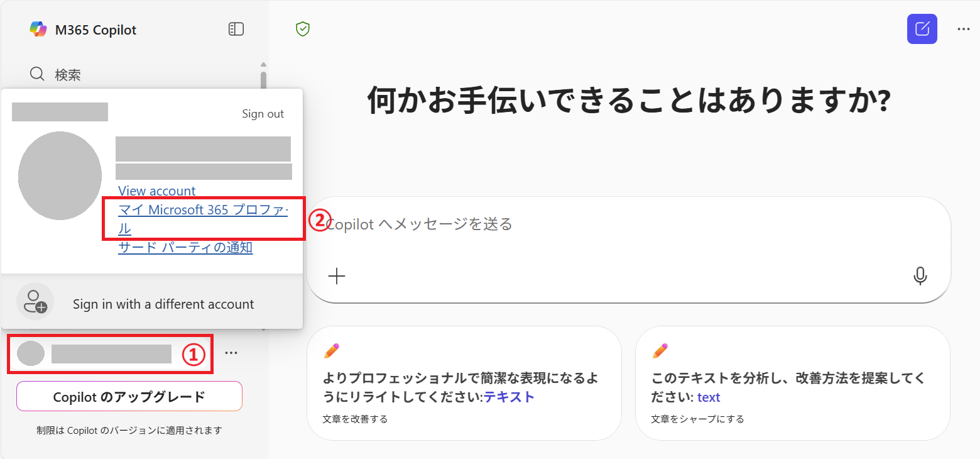Viewport: 980px width, 459px height.
Task: Click the 検索 magnifier search icon
Action: point(38,75)
